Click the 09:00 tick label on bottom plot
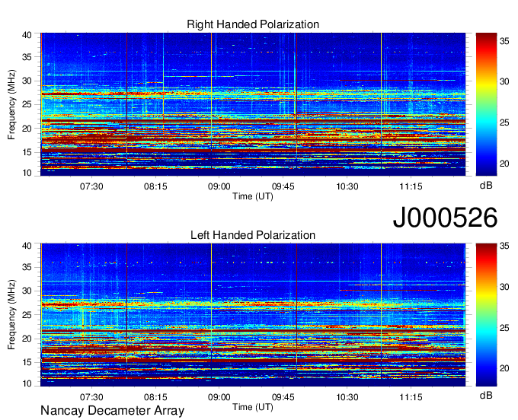The image size is (518, 420). pos(219,397)
